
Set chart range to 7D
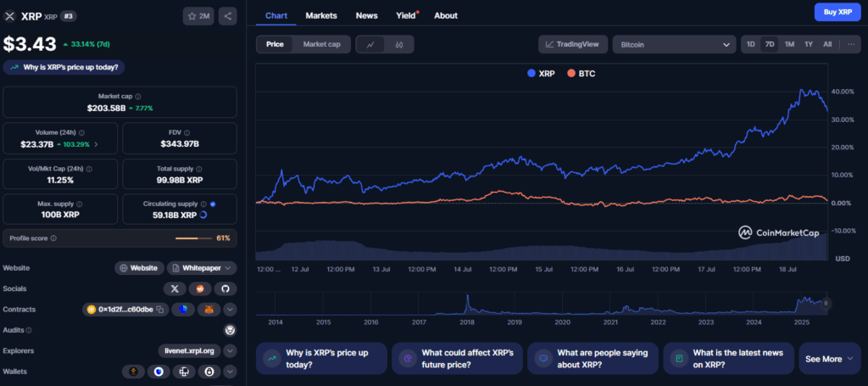pos(770,44)
